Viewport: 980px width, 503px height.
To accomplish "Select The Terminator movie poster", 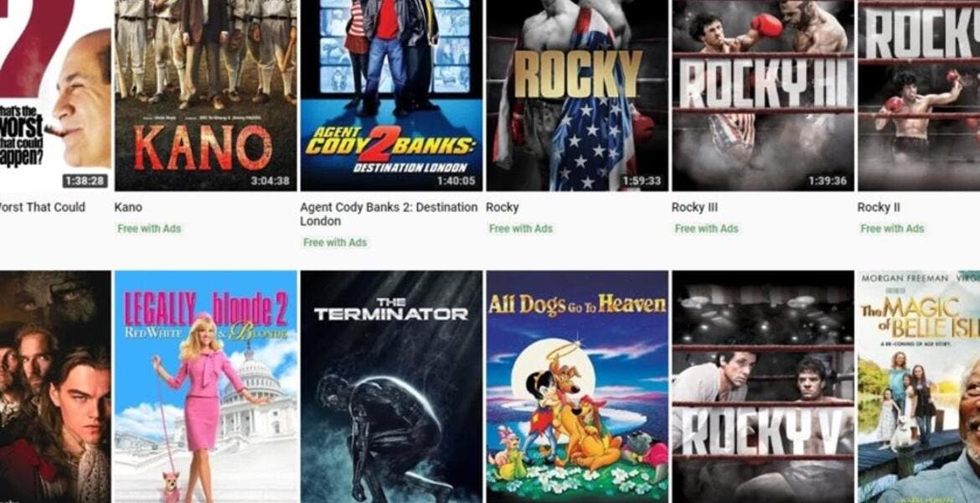I will 391,386.
